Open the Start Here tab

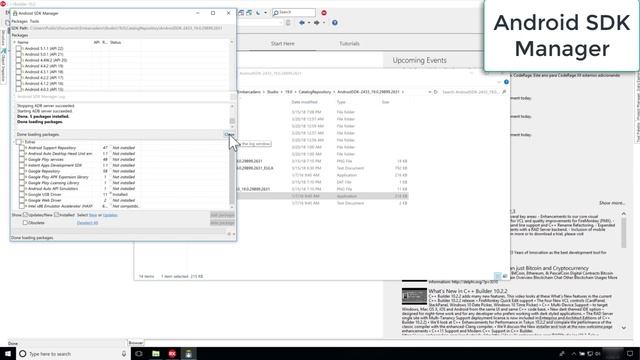coord(282,43)
